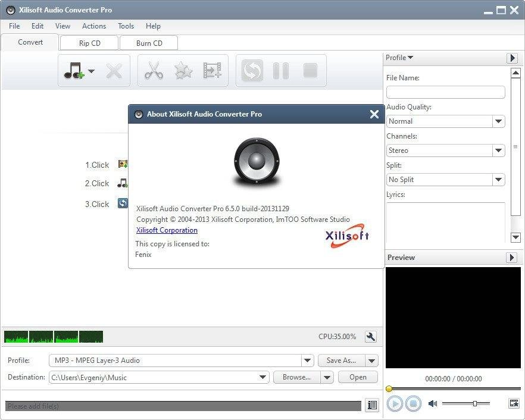The width and height of the screenshot is (525, 420).
Task: Click the black preview video area
Action: pos(453,318)
